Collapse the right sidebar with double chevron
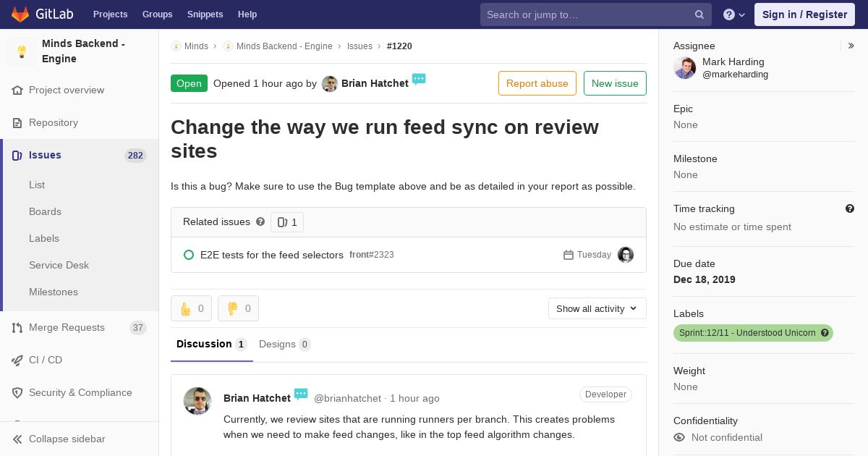This screenshot has height=456, width=868. [x=851, y=46]
